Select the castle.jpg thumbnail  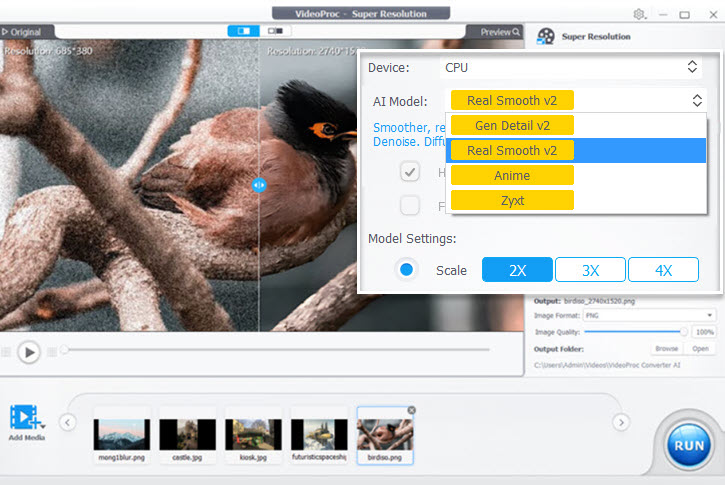pos(187,435)
